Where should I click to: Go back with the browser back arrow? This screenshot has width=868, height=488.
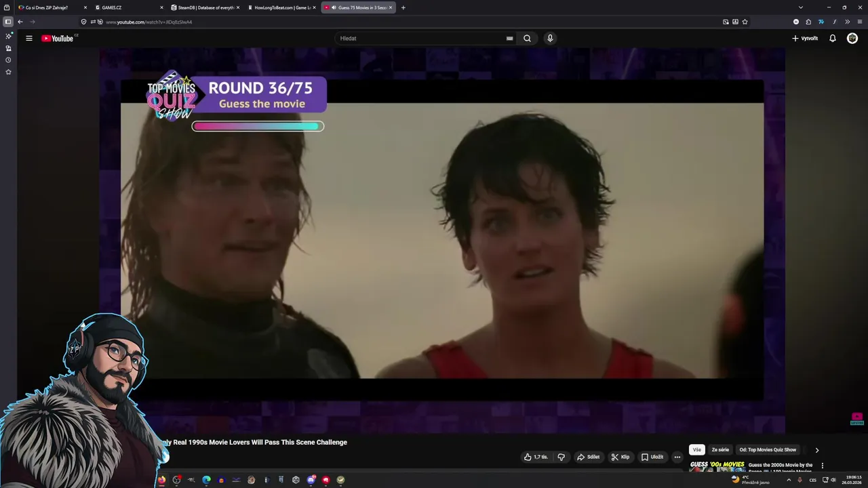point(20,22)
